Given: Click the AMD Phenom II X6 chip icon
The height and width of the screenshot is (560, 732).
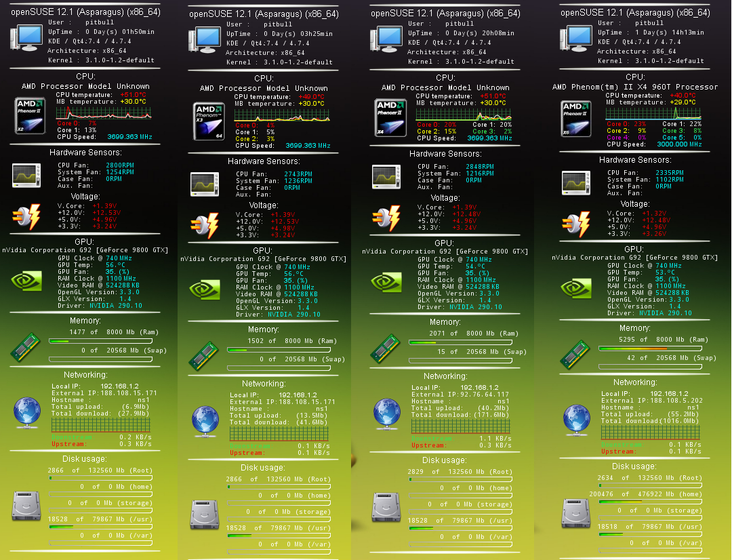Looking at the screenshot, I should (577, 119).
